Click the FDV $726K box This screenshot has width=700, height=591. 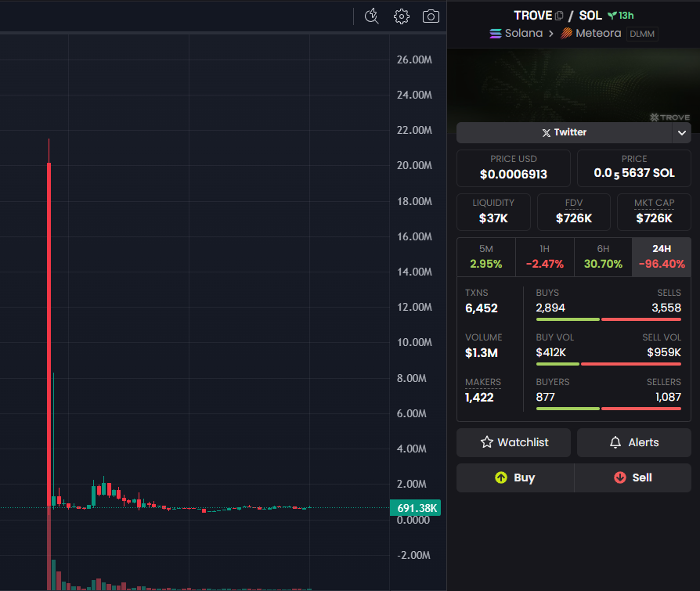pos(574,211)
